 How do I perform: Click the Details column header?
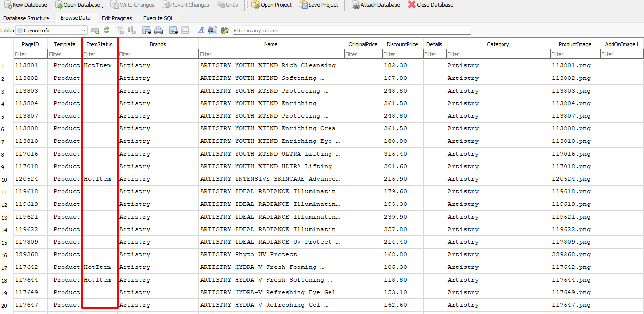(434, 44)
